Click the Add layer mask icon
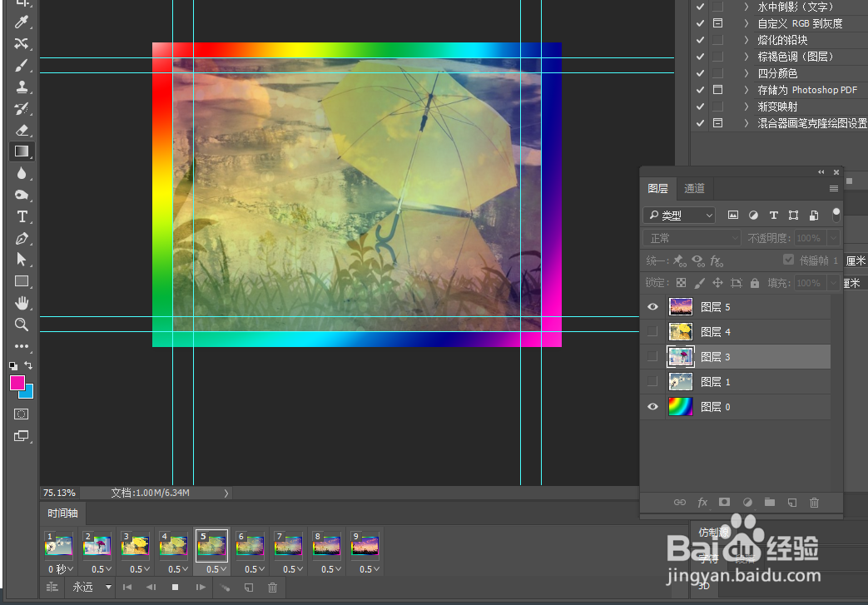 pyautogui.click(x=724, y=502)
